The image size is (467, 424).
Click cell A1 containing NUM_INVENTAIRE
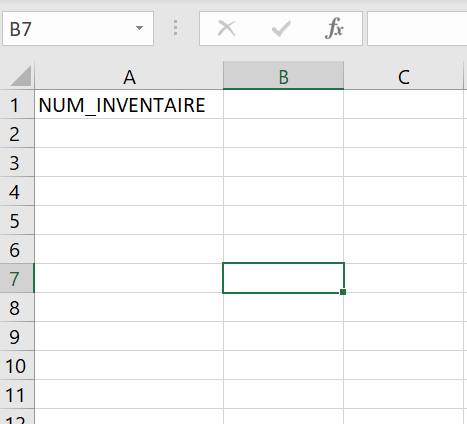click(x=129, y=104)
